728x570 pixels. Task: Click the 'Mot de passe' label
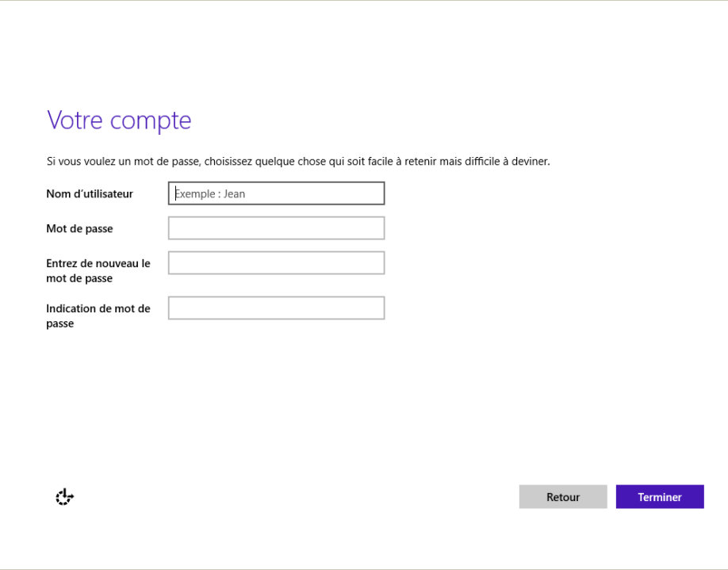79,228
